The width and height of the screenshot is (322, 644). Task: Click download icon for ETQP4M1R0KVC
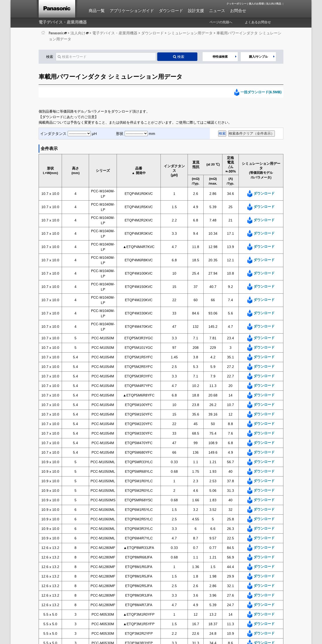coord(250,194)
